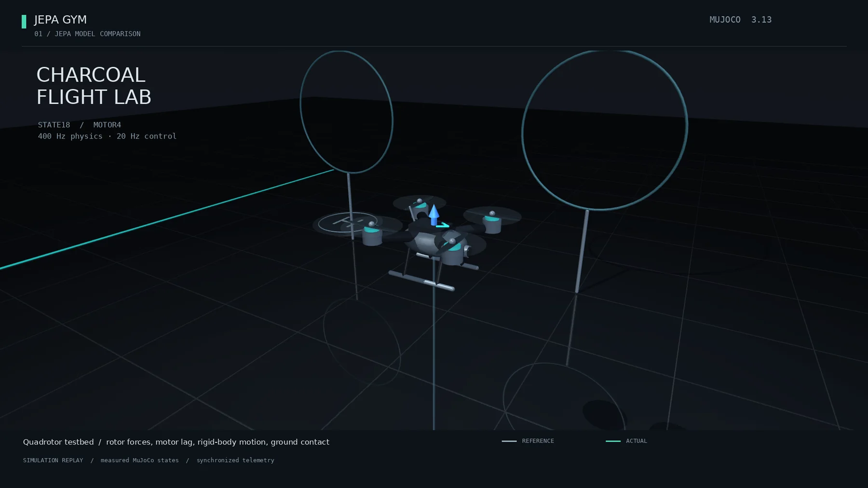Viewport: 868px width, 488px height.
Task: Click the MUJOCO 3.13 version text
Action: 740,20
